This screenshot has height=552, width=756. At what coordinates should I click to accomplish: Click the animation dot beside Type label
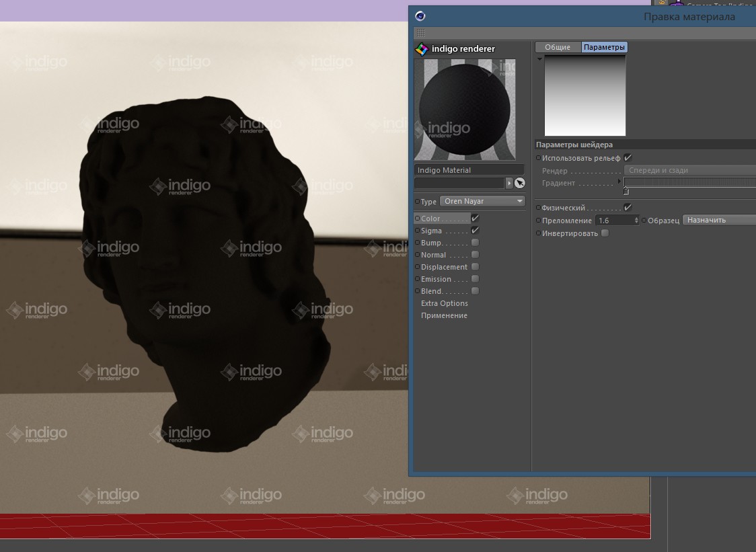[x=417, y=202]
